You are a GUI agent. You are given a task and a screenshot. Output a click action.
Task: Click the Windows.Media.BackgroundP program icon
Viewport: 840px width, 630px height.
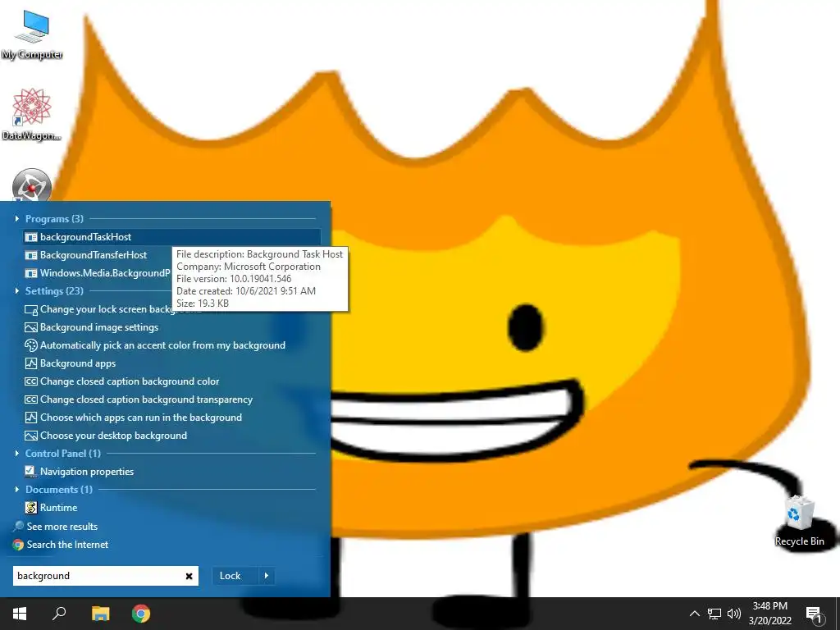coord(31,273)
